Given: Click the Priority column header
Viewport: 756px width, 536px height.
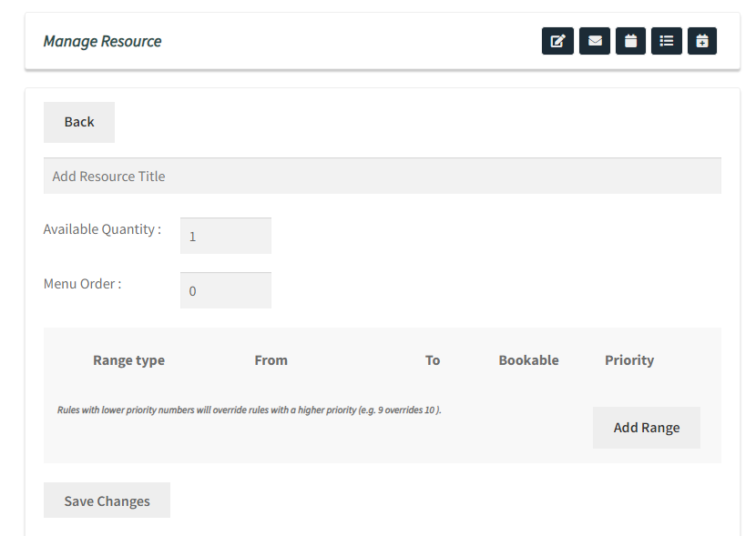Looking at the screenshot, I should click(629, 360).
